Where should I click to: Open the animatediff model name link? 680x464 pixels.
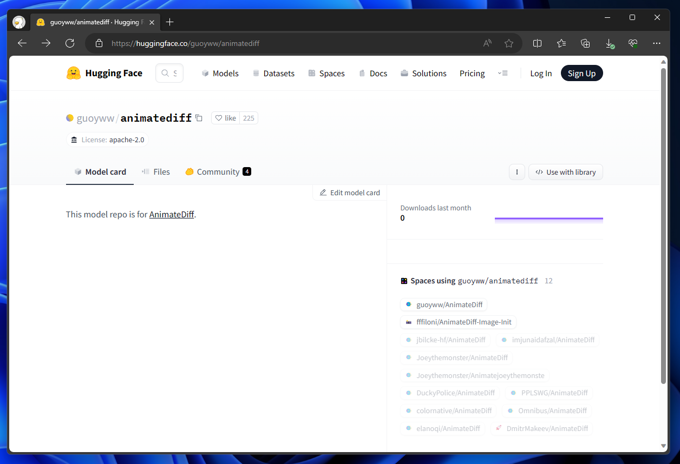pyautogui.click(x=156, y=118)
